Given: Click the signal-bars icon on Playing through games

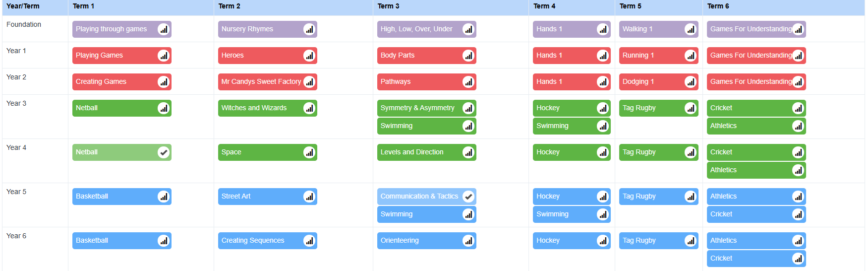Looking at the screenshot, I should [164, 29].
